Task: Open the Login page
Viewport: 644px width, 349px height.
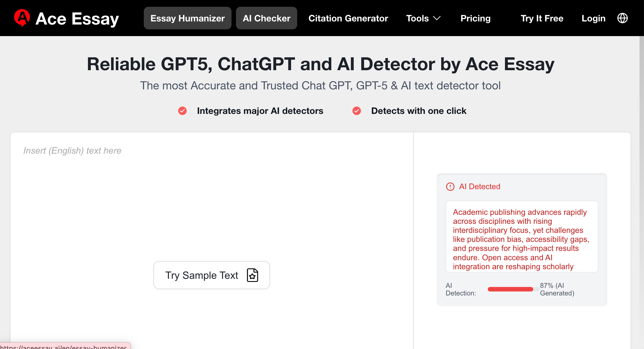Action: click(x=594, y=18)
